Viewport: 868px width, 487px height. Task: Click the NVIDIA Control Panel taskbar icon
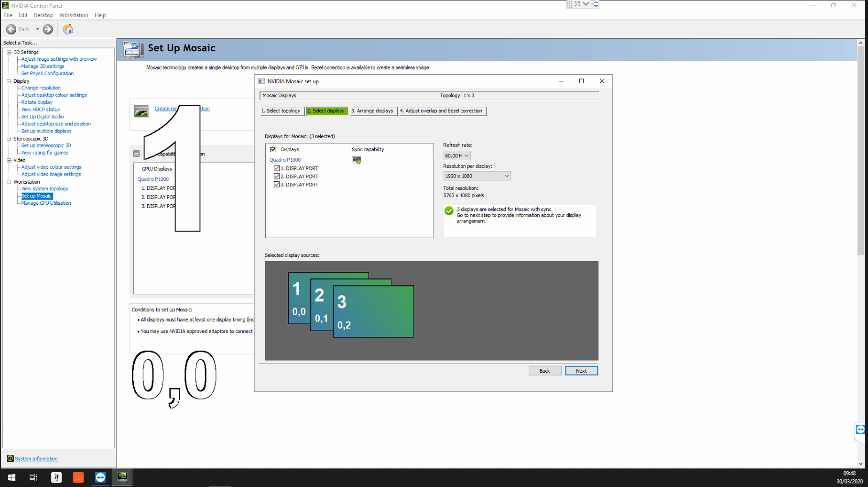122,477
